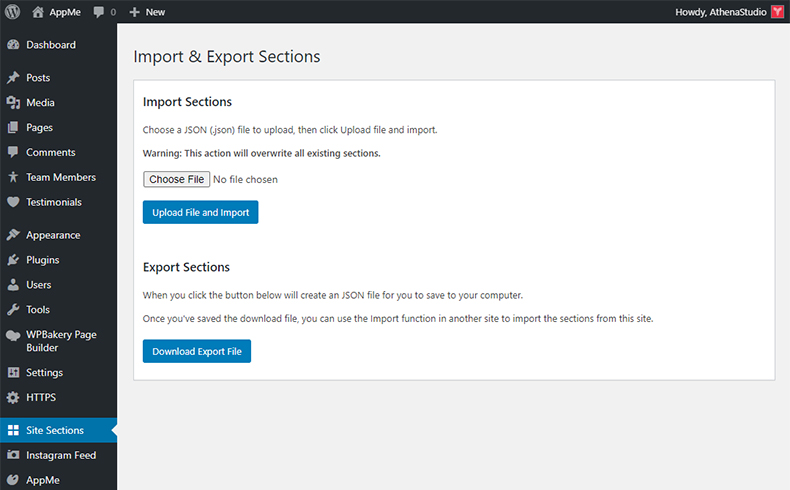Click the AppMe site name link
Viewport: 790px width, 490px height.
[65, 12]
